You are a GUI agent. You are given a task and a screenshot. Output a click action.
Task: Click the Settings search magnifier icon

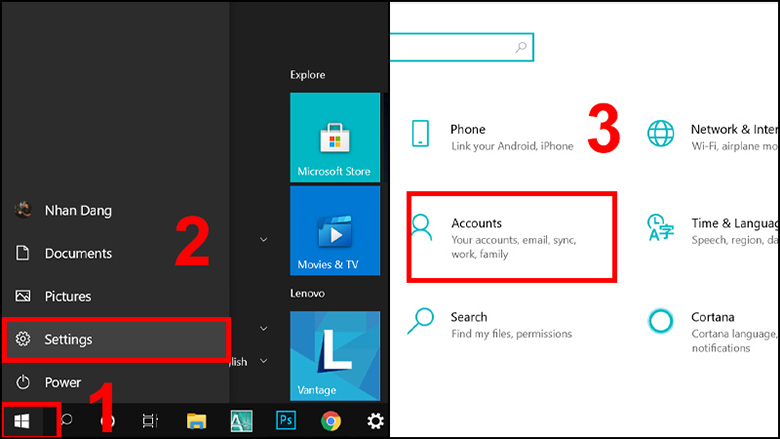[521, 47]
